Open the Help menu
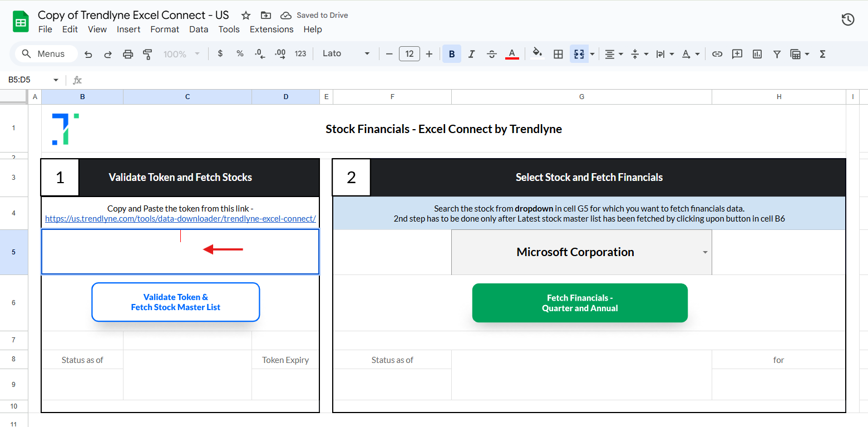 point(313,30)
